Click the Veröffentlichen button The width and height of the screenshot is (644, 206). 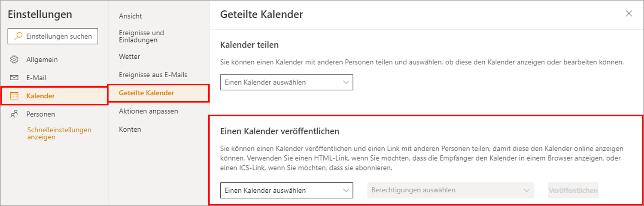coord(573,190)
